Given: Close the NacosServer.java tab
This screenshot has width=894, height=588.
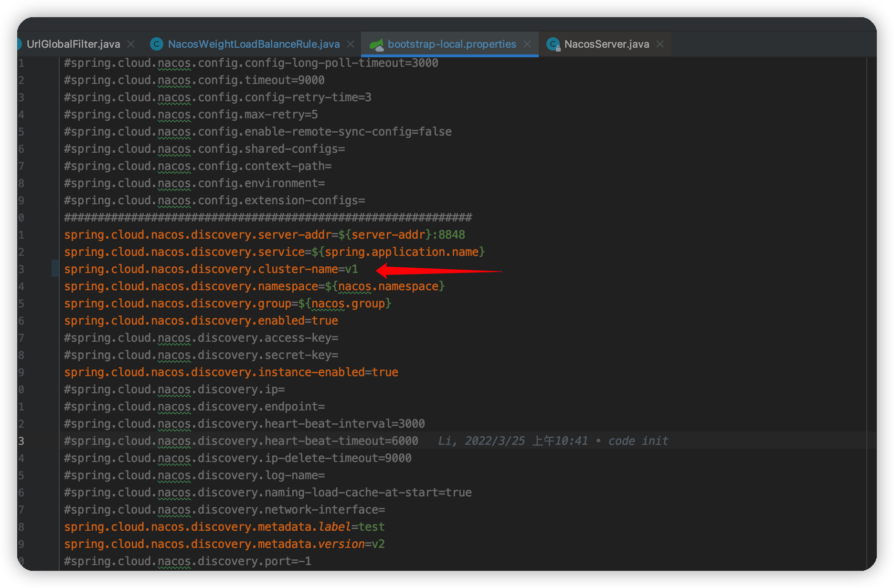Looking at the screenshot, I should click(x=660, y=44).
